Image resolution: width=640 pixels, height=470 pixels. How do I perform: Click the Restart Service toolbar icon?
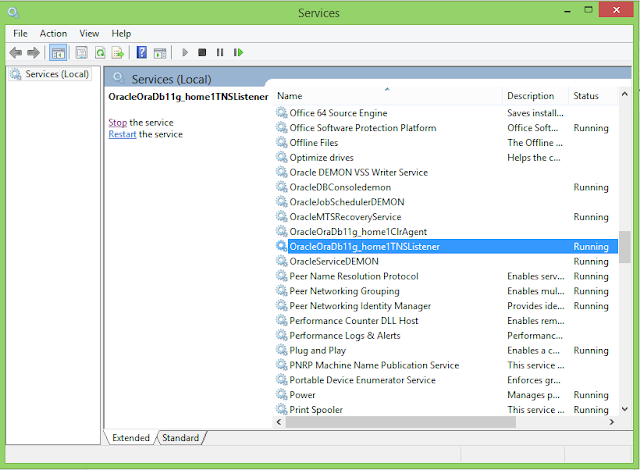[x=238, y=53]
